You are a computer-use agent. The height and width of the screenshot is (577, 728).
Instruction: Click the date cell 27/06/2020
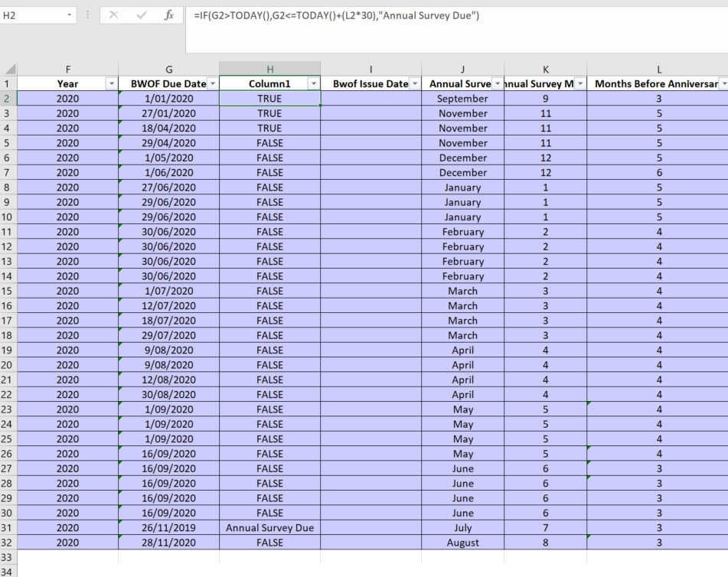coord(169,187)
